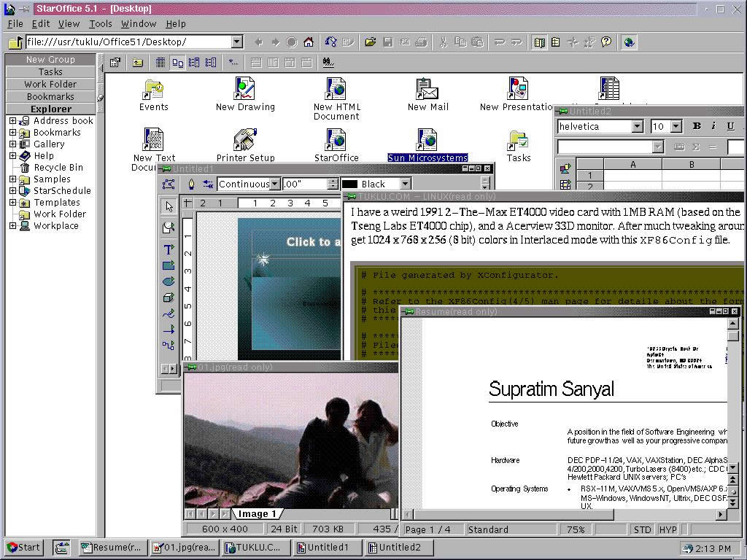Open the Tools menu
The width and height of the screenshot is (747, 560).
[101, 24]
